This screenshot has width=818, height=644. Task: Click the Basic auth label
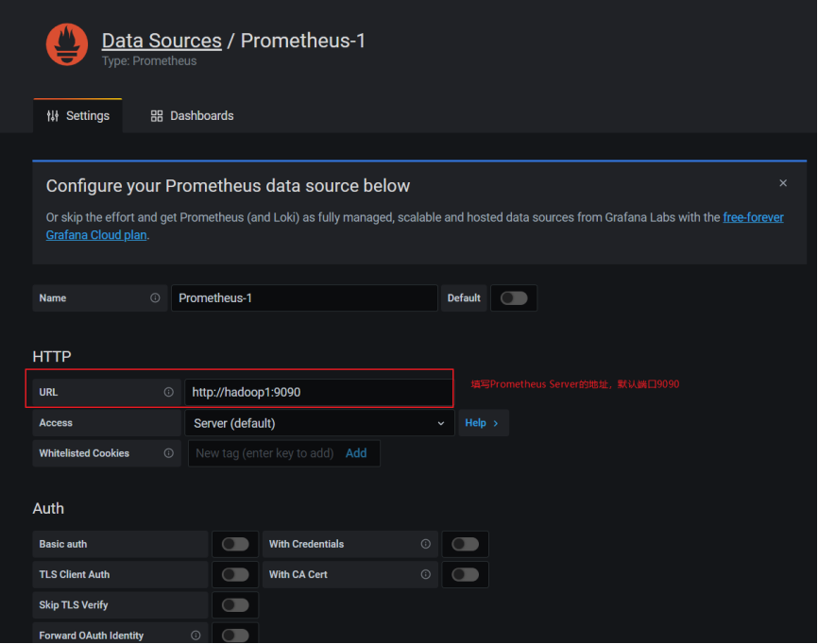(63, 544)
